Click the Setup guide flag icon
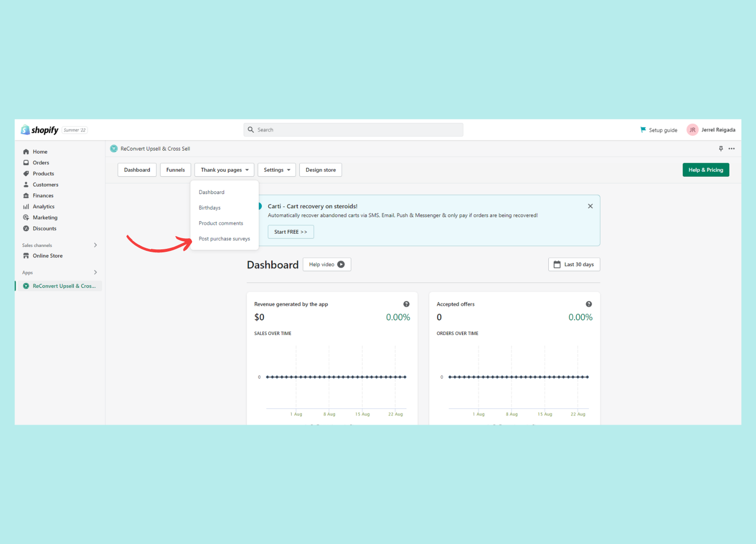 tap(643, 130)
